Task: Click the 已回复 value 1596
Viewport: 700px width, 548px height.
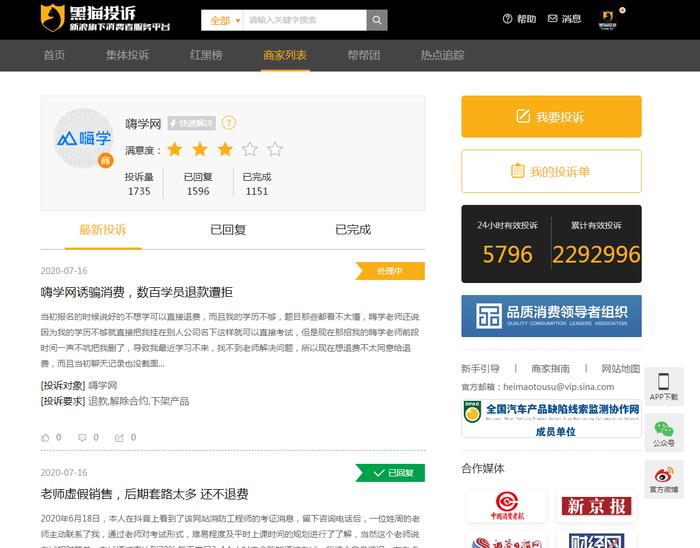Action: tap(198, 191)
